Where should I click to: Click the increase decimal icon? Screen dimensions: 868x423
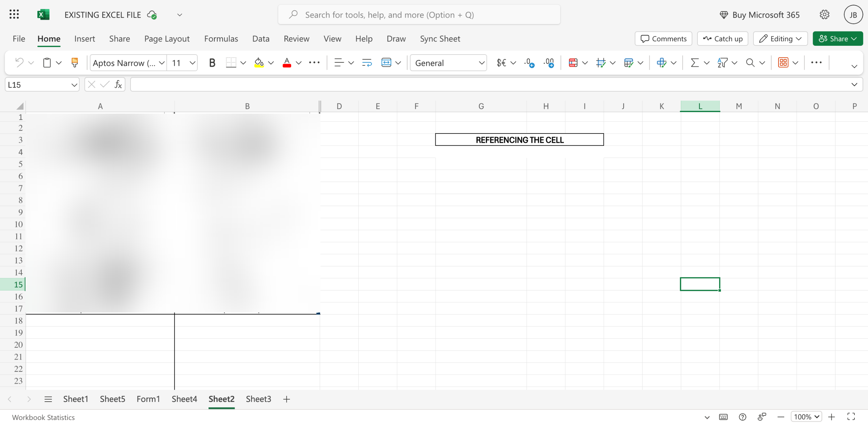(x=529, y=63)
